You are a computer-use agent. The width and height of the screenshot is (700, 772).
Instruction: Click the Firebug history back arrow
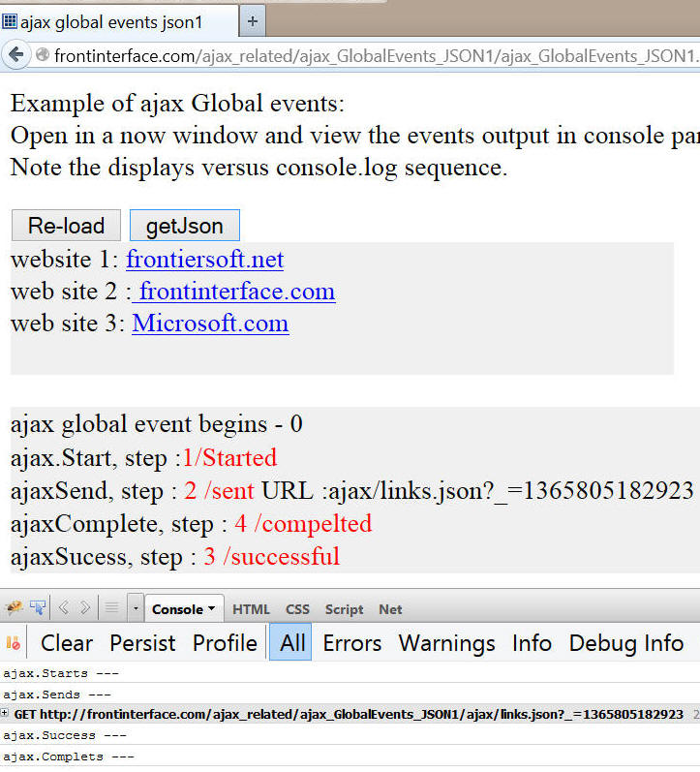(64, 608)
